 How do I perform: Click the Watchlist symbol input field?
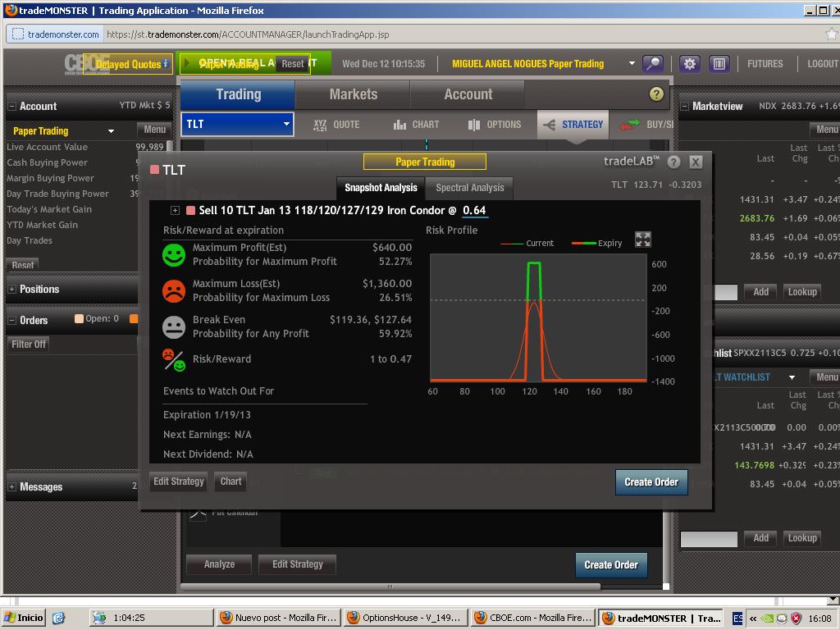(709, 539)
